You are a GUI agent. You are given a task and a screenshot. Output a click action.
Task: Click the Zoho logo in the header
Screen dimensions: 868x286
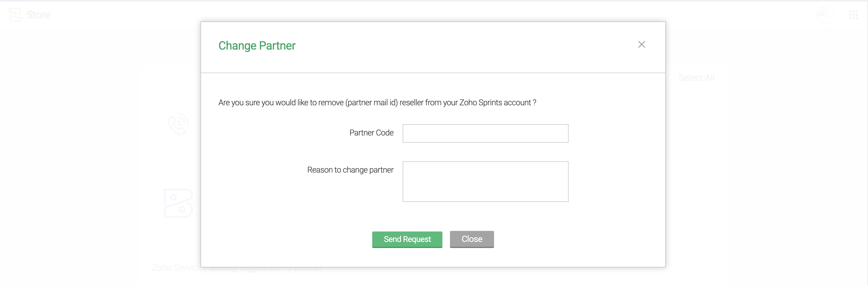pos(15,15)
